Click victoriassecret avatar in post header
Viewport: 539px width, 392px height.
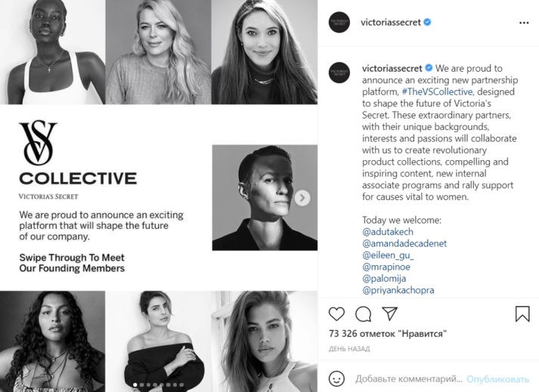pos(339,23)
